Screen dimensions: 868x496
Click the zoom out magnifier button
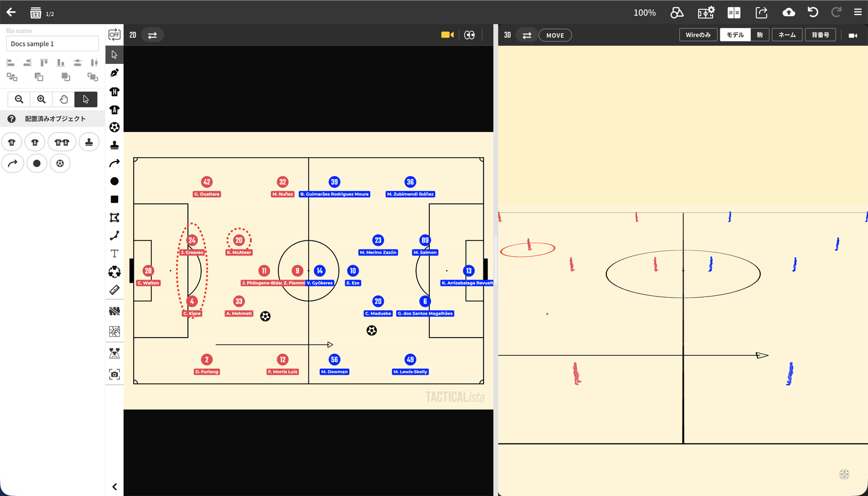click(19, 99)
